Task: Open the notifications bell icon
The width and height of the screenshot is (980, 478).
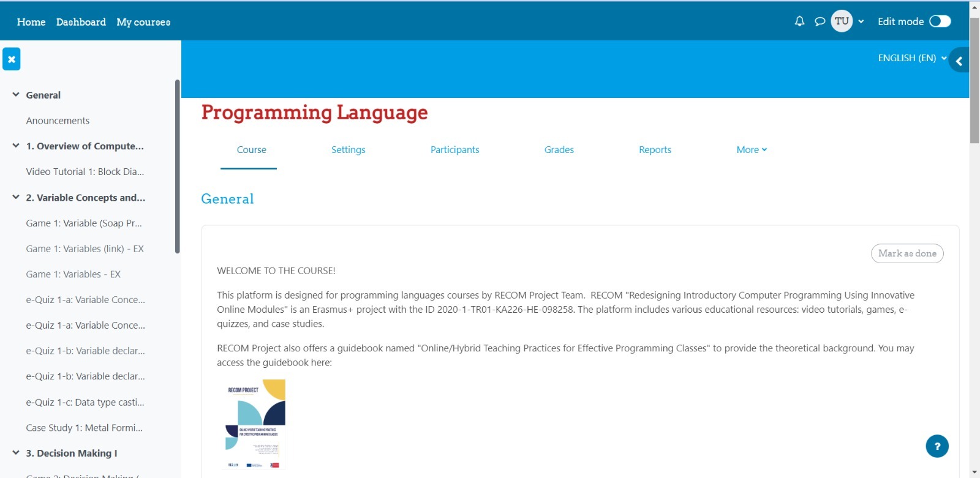Action: [x=799, y=21]
